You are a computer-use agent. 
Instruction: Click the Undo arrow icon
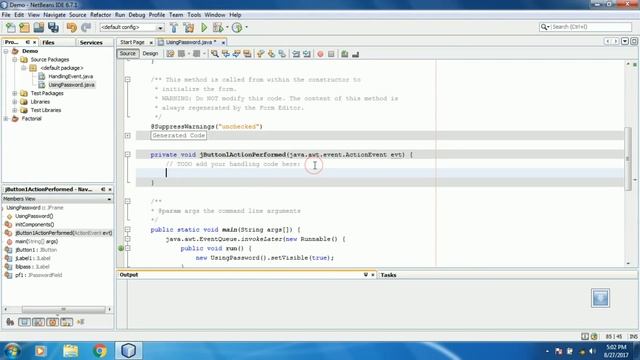72,27
